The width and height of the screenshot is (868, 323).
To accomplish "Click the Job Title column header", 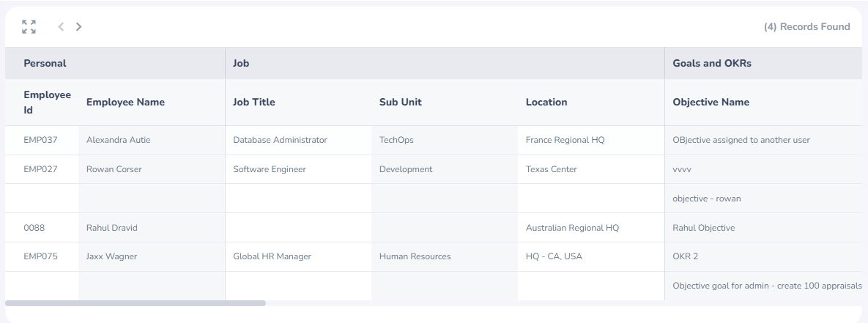I will tap(254, 103).
